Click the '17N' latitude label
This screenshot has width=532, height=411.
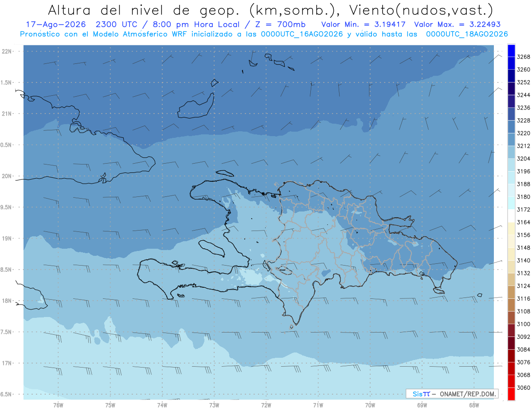[7, 363]
